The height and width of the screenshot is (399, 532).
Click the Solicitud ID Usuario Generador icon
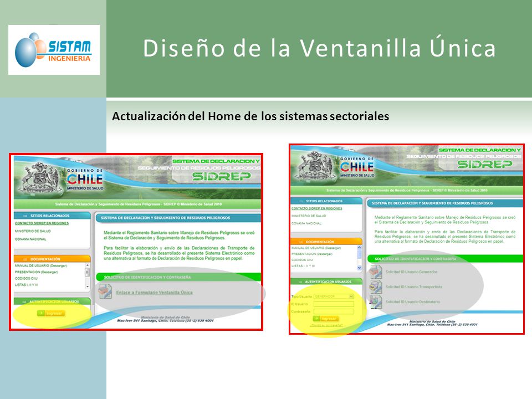pos(376,272)
